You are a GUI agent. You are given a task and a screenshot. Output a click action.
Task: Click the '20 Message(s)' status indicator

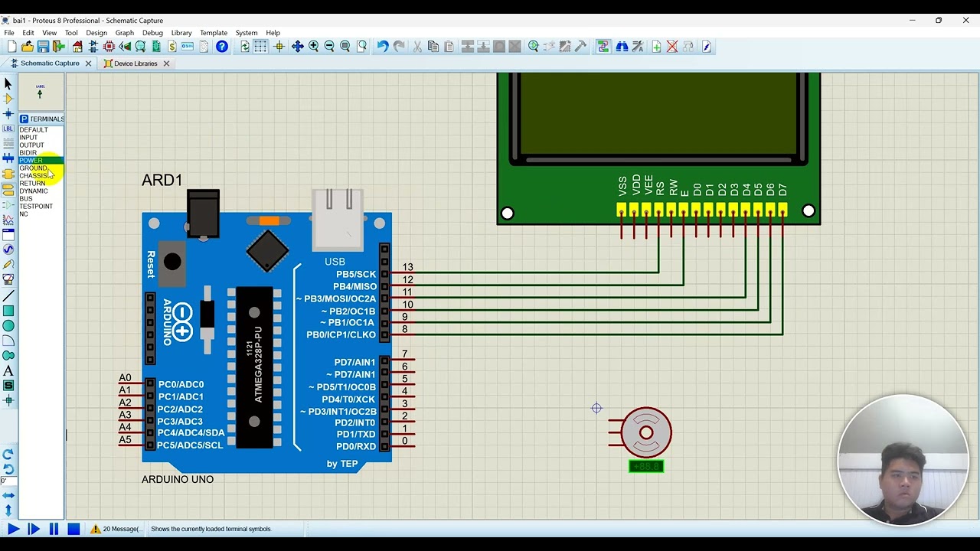(x=115, y=529)
